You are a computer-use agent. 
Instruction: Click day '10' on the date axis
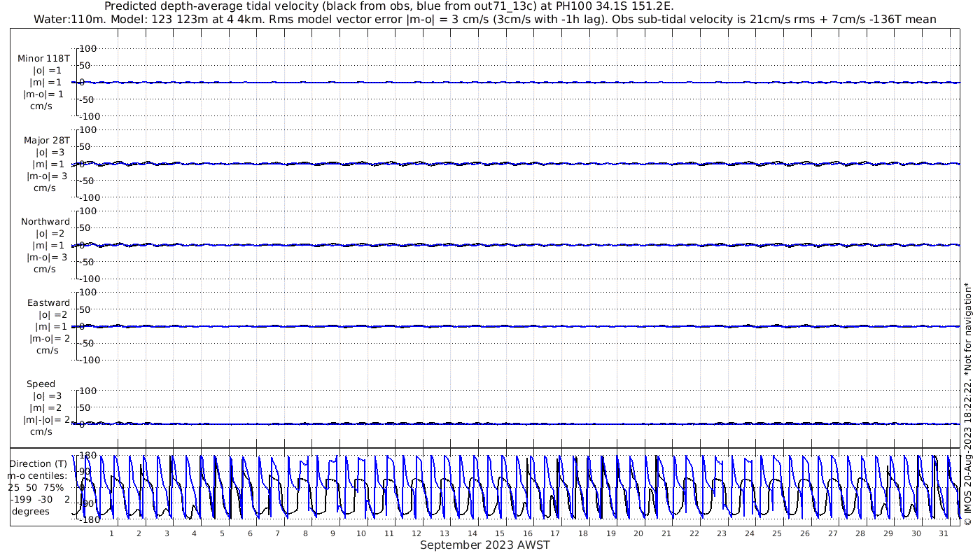[361, 533]
